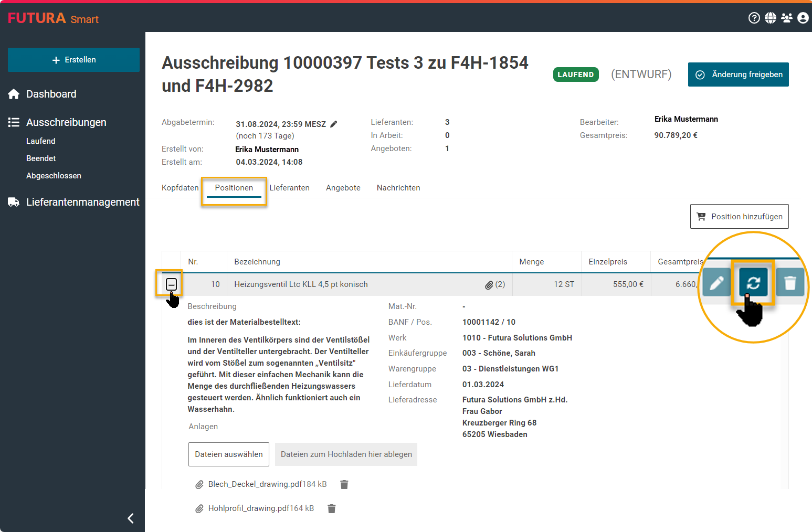Click the edit pencil icon for position 10

pos(716,283)
